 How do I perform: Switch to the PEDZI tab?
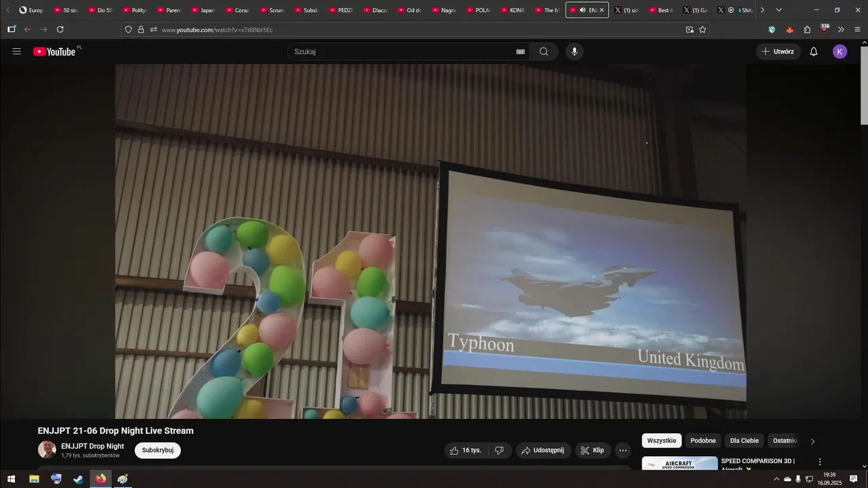(x=341, y=10)
